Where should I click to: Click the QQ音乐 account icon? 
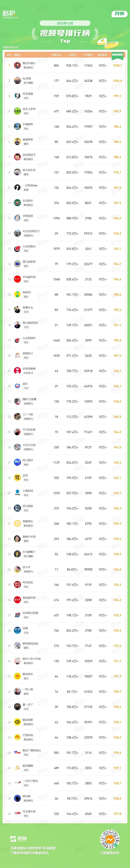coord(17,294)
